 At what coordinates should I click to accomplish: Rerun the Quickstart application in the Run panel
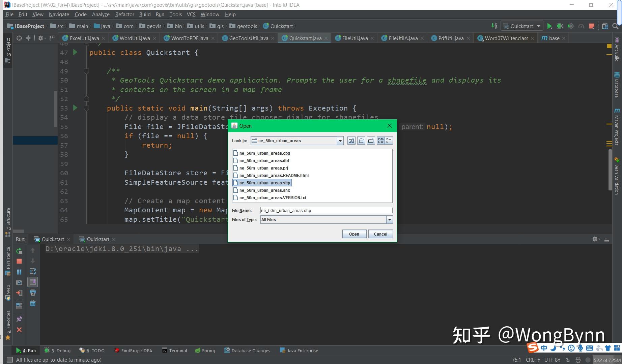[19, 251]
